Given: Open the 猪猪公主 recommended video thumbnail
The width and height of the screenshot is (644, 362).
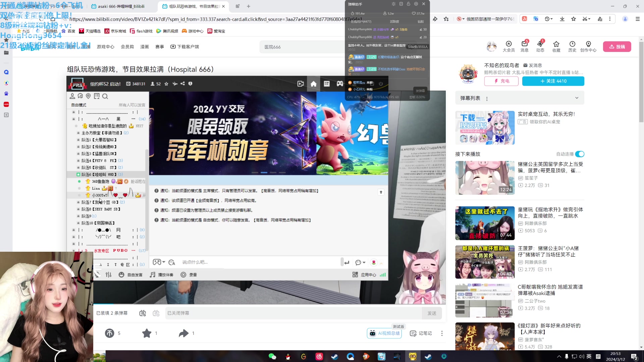Looking at the screenshot, I should (484, 178).
